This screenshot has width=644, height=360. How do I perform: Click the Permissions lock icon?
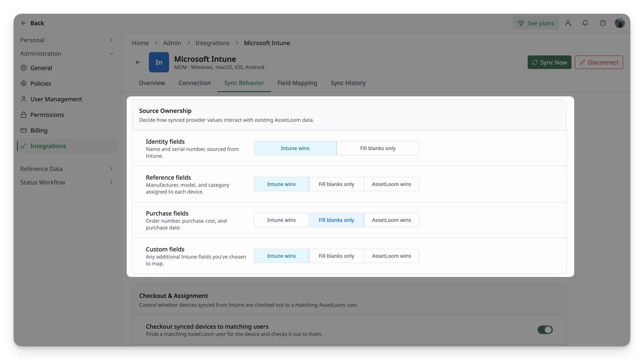pos(23,115)
